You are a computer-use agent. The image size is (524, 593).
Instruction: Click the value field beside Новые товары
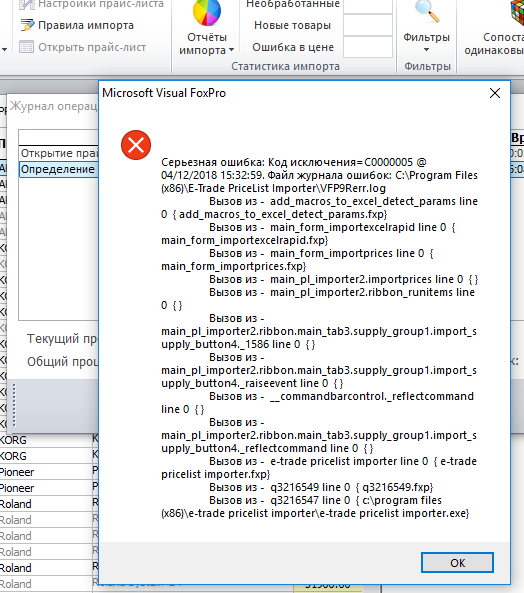pos(368,25)
